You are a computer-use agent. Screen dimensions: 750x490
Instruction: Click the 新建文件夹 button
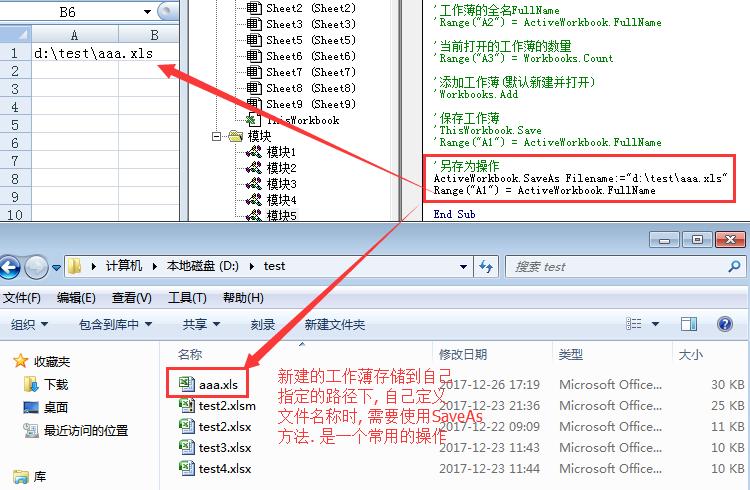click(334, 324)
